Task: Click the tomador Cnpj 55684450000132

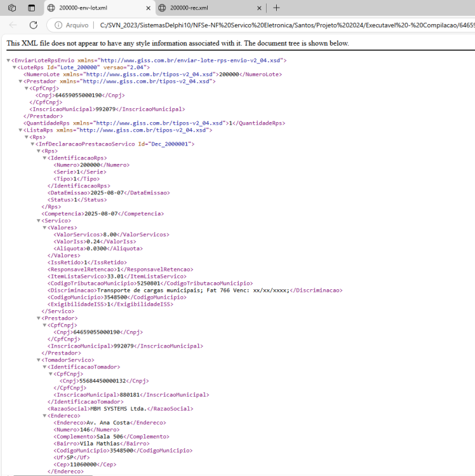Action: 103,381
